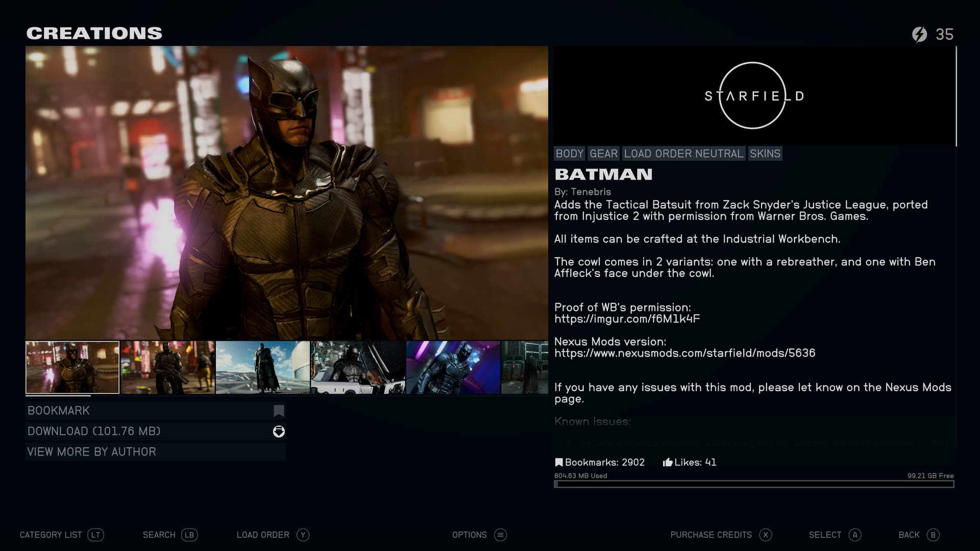Image resolution: width=980 pixels, height=551 pixels.
Task: Select the LOAD ORDER NEUTRAL tag
Action: tap(683, 154)
